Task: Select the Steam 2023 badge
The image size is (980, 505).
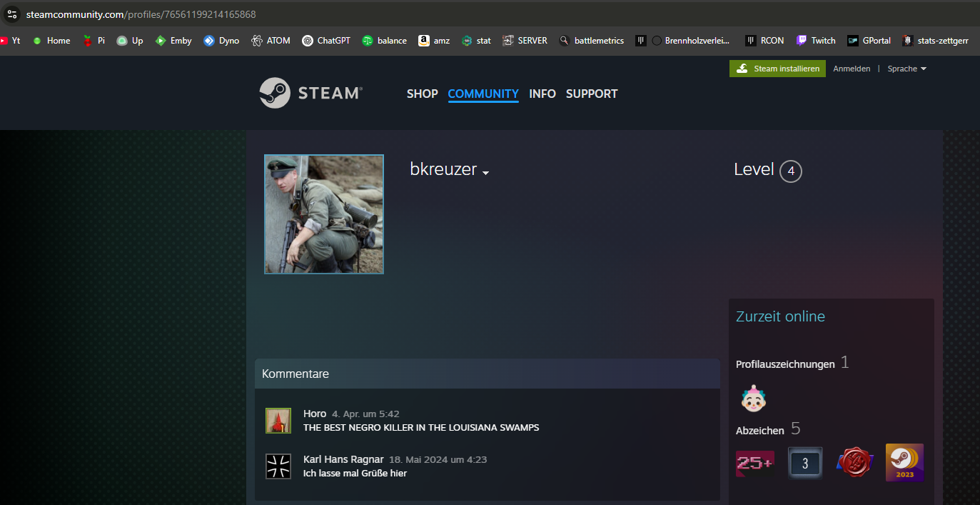Action: coord(904,463)
